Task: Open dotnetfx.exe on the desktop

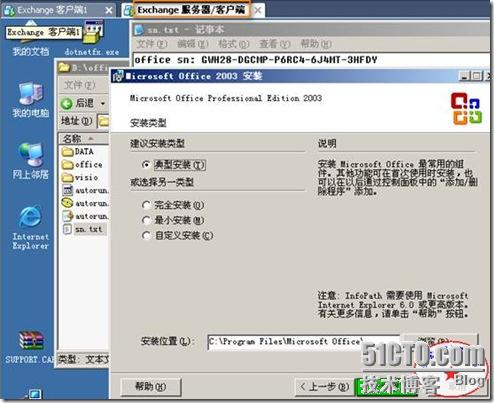Action: coord(92,38)
